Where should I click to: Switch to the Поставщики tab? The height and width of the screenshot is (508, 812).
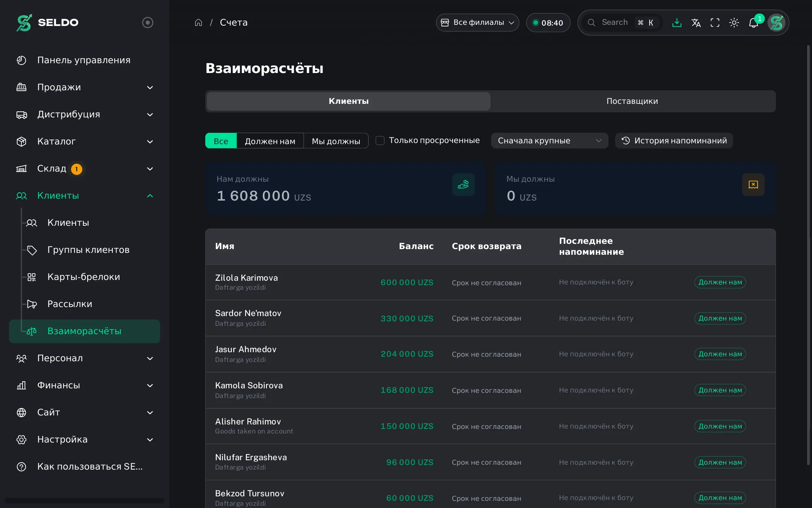(x=632, y=101)
